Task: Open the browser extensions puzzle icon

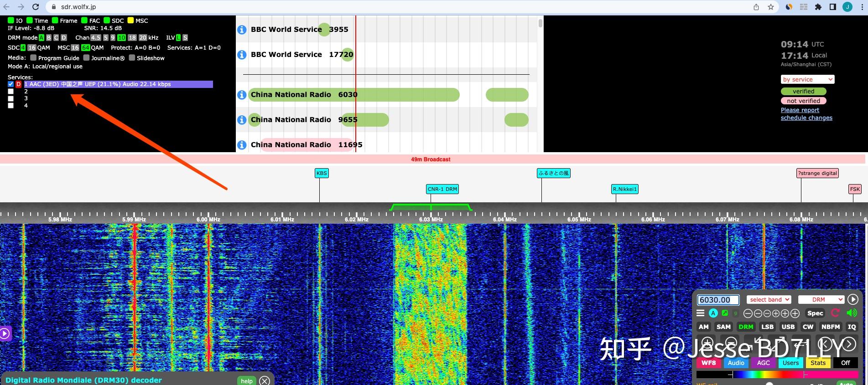Action: pyautogui.click(x=818, y=7)
